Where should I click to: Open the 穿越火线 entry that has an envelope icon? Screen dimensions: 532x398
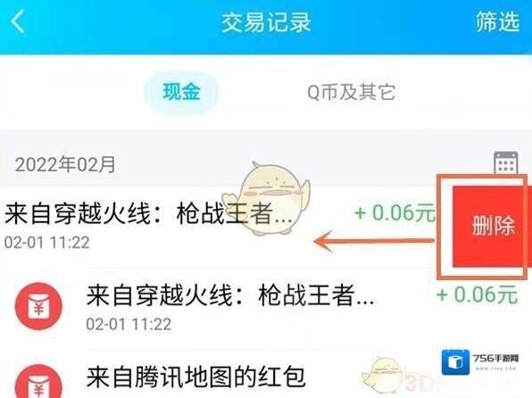(266, 307)
